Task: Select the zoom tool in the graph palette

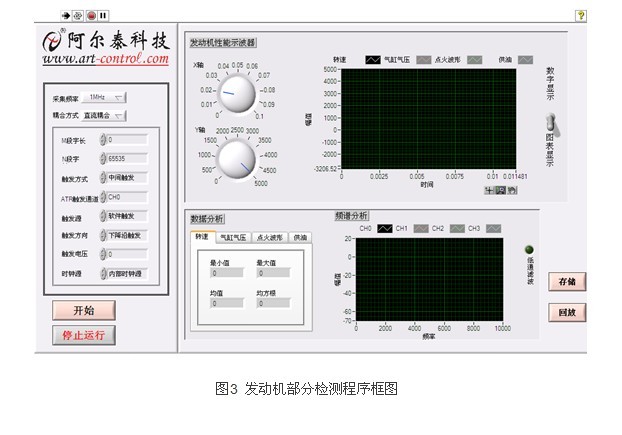Action: (501, 189)
